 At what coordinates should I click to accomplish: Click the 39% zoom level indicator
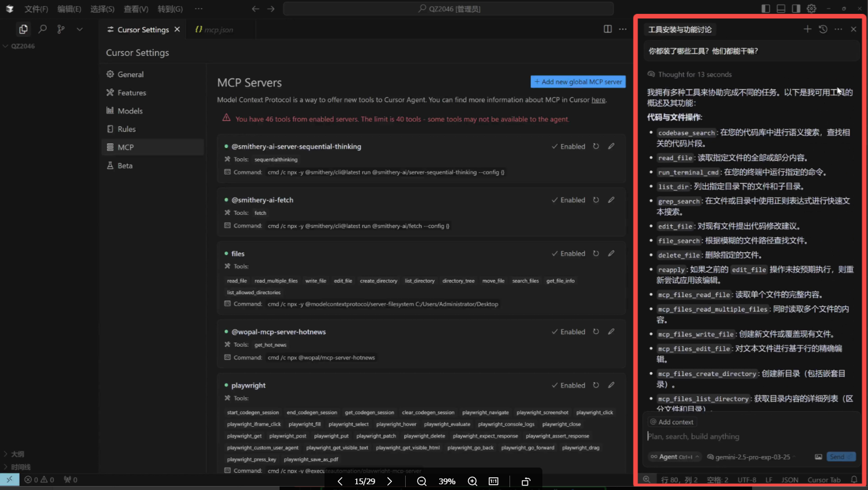pyautogui.click(x=447, y=481)
